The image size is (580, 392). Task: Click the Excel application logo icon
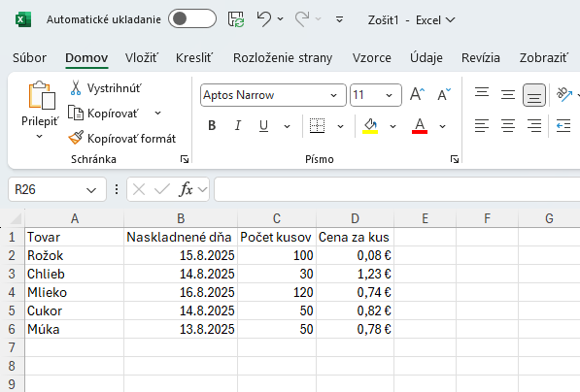(23, 19)
